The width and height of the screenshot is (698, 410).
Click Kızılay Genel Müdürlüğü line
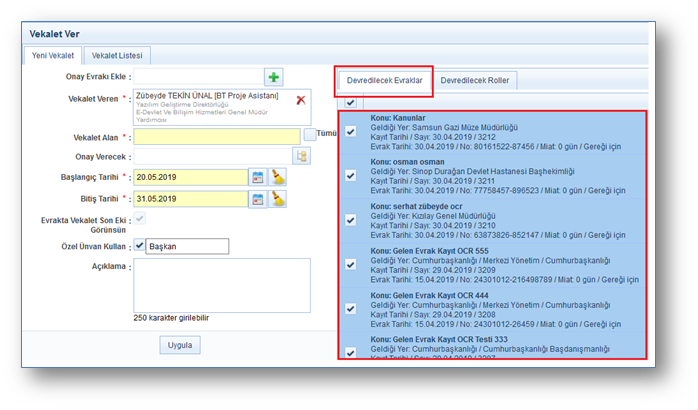click(433, 216)
